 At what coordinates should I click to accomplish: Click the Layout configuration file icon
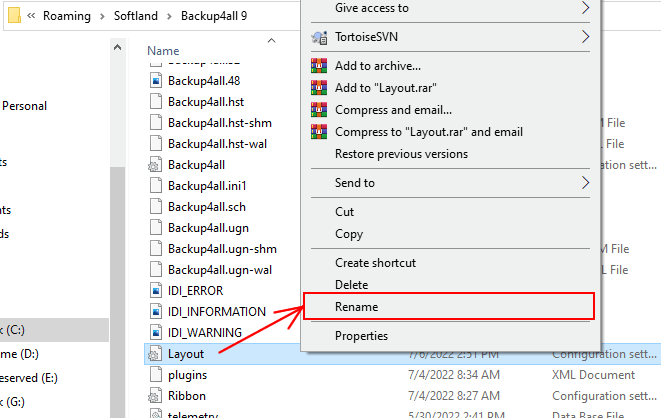pos(155,354)
